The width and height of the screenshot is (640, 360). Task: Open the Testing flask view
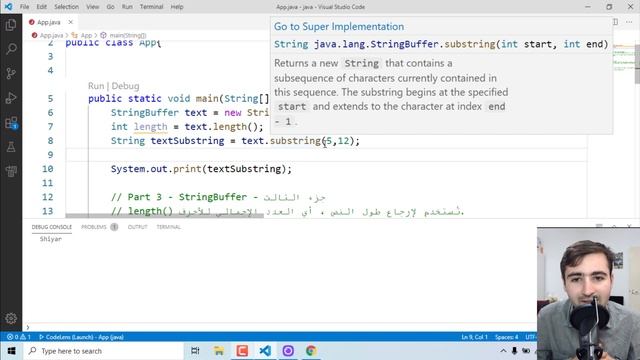pyautogui.click(x=11, y=147)
